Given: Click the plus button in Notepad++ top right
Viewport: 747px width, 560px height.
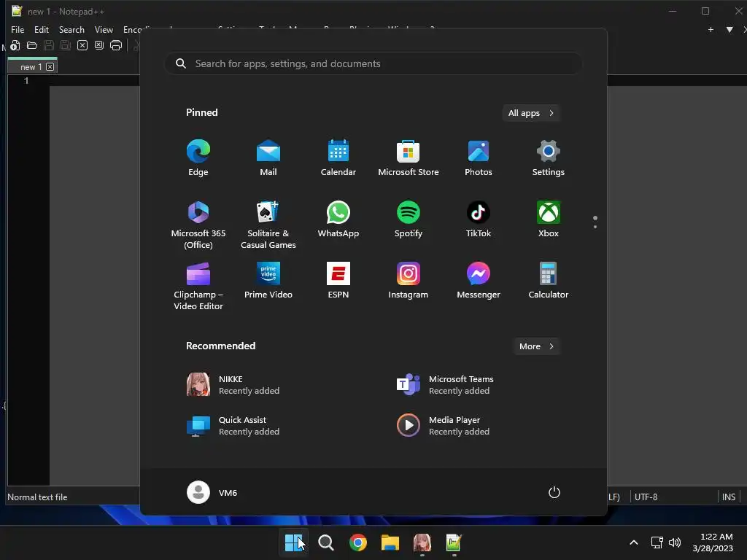Looking at the screenshot, I should 711,29.
